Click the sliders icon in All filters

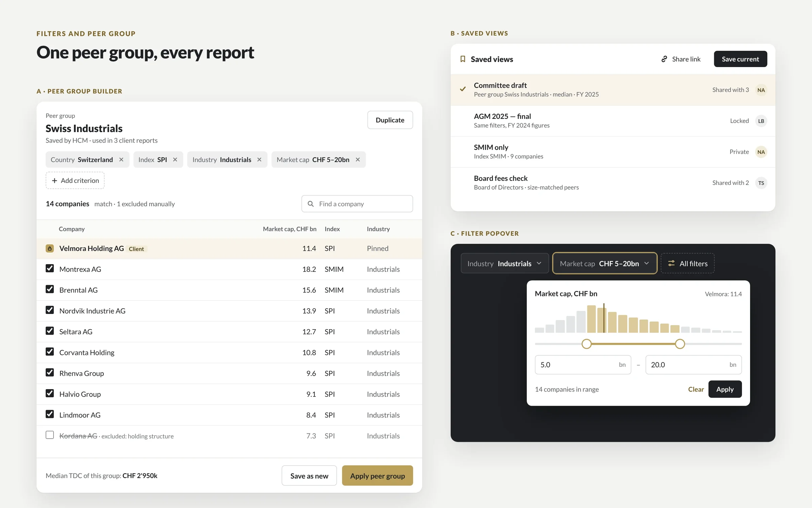pyautogui.click(x=672, y=263)
